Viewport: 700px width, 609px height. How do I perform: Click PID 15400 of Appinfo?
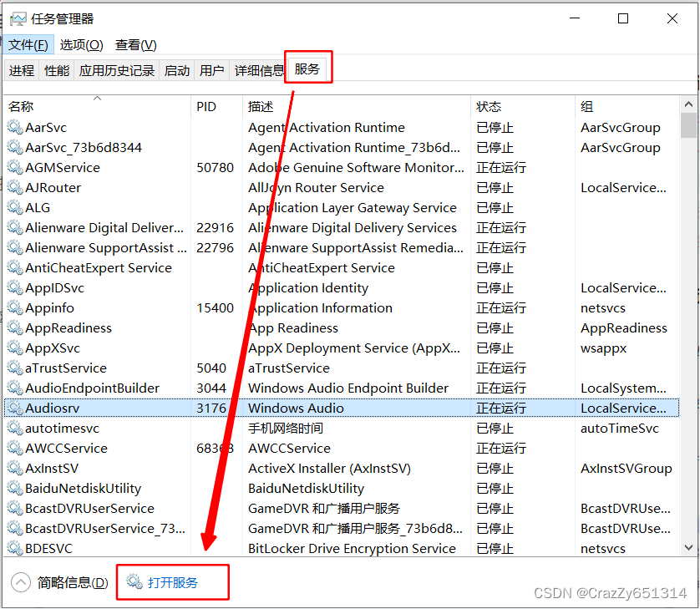tap(216, 308)
